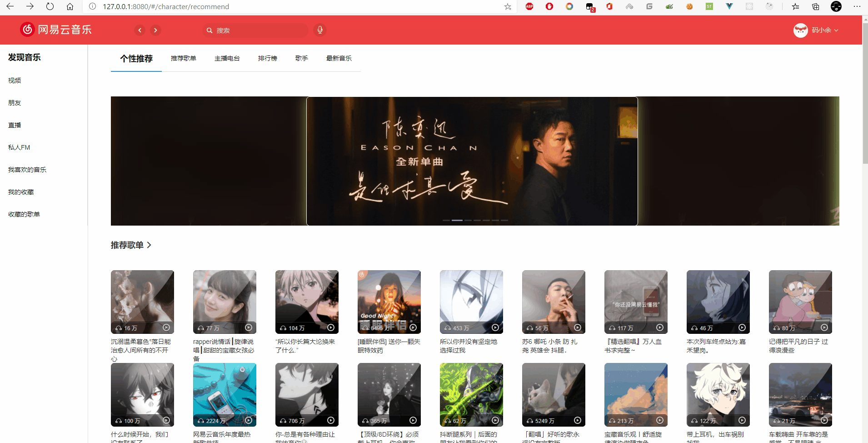Select the active banner carousel indicator
The width and height of the screenshot is (868, 443).
(x=457, y=220)
